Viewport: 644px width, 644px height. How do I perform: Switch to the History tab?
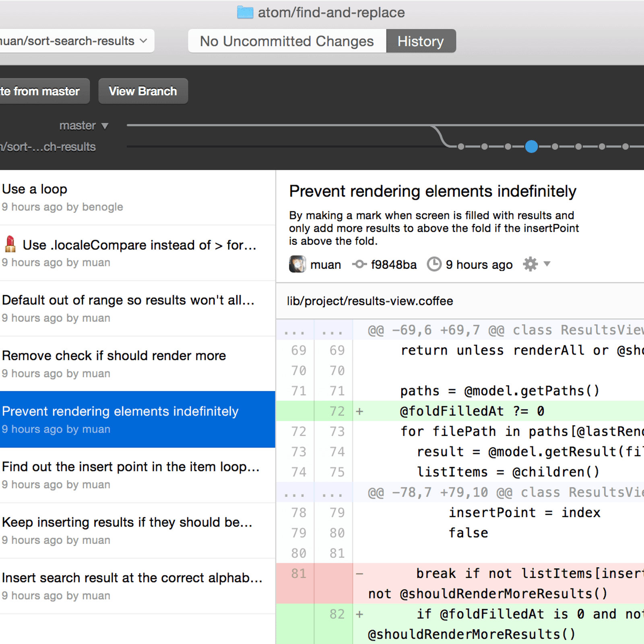click(x=421, y=41)
